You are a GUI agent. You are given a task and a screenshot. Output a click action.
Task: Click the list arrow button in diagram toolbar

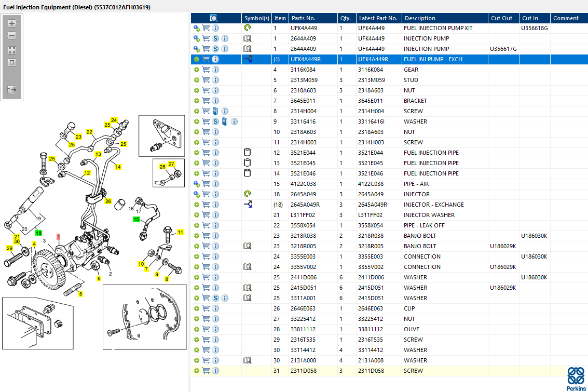[12, 90]
